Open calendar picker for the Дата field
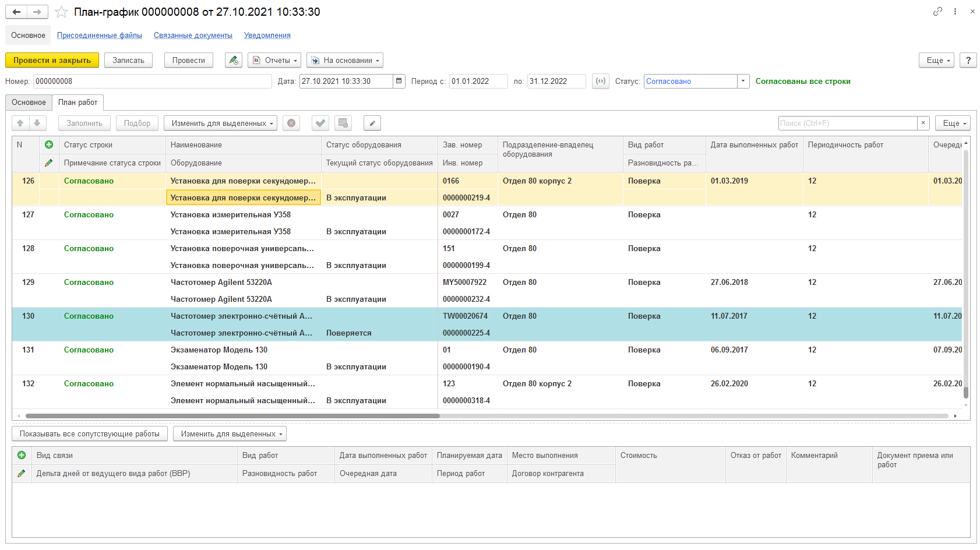This screenshot has height=550, width=980. point(399,82)
